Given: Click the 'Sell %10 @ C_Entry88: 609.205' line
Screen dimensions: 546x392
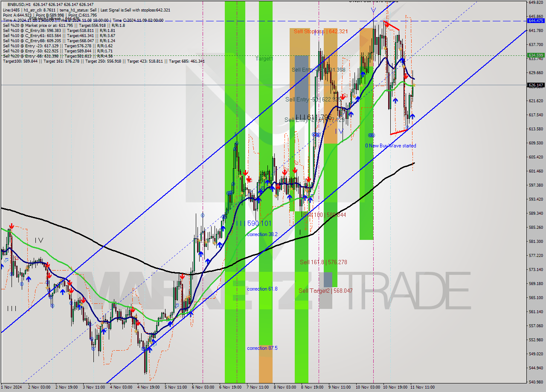Looking at the screenshot, I should click(59, 41).
